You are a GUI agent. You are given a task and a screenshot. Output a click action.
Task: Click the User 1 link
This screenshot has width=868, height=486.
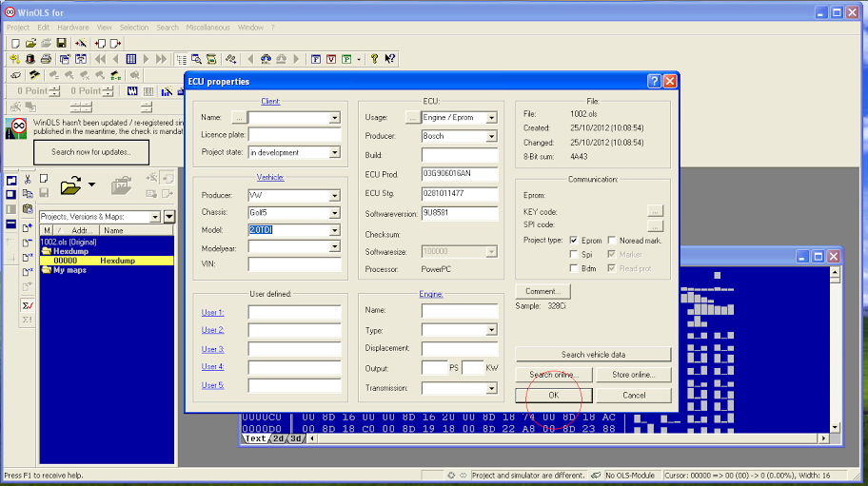tap(212, 312)
